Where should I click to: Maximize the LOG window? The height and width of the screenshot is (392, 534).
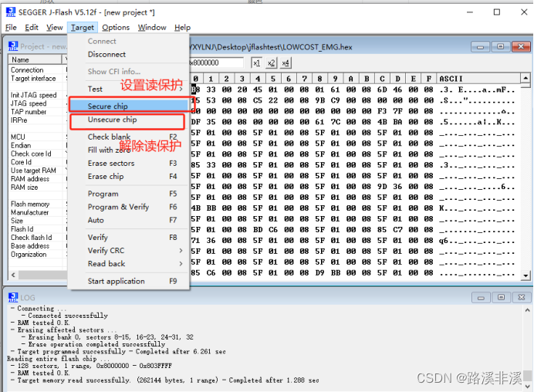pyautogui.click(x=501, y=298)
